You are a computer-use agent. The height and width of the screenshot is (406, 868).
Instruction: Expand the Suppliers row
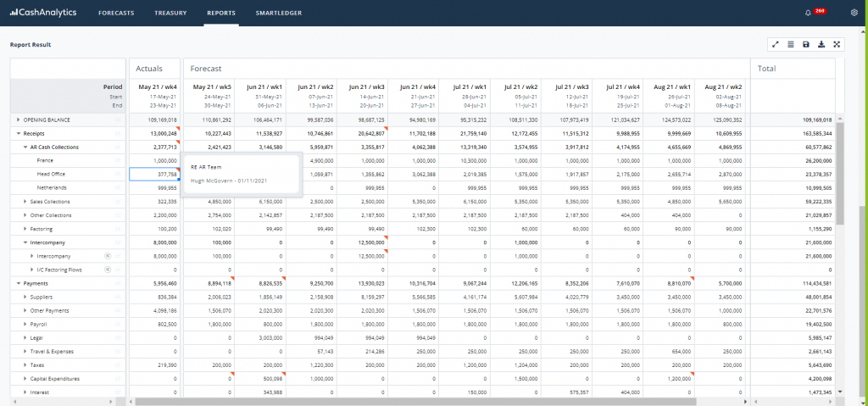(25, 297)
